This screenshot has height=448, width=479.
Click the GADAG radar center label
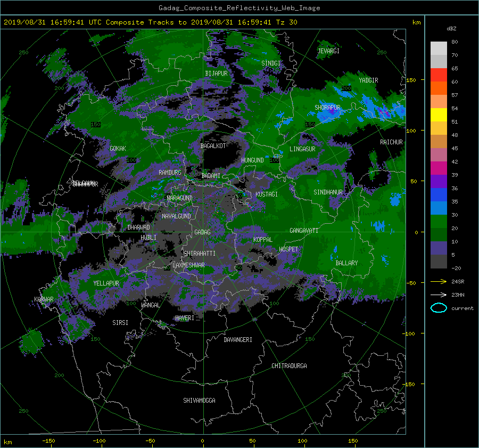click(x=203, y=232)
